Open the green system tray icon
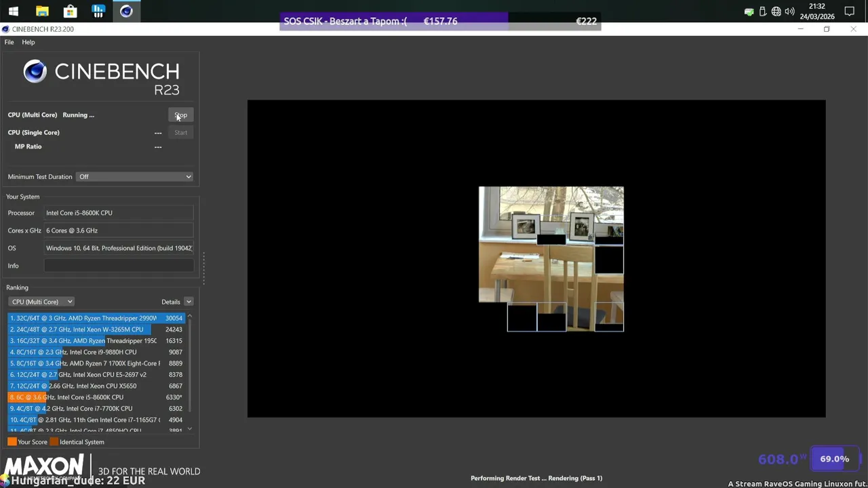 (749, 12)
